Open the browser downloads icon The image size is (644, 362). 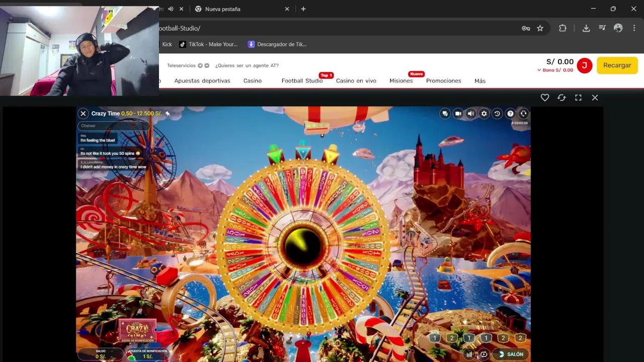[586, 28]
